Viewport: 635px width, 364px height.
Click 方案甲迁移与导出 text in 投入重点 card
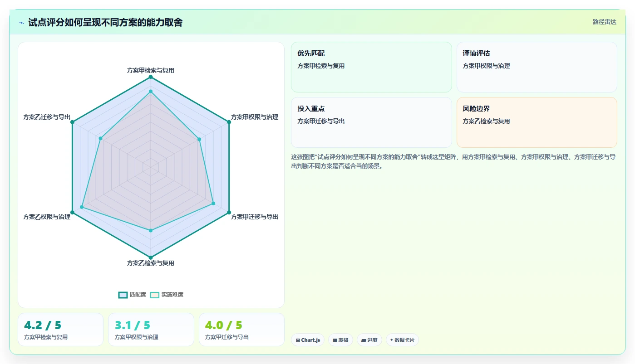tap(321, 121)
